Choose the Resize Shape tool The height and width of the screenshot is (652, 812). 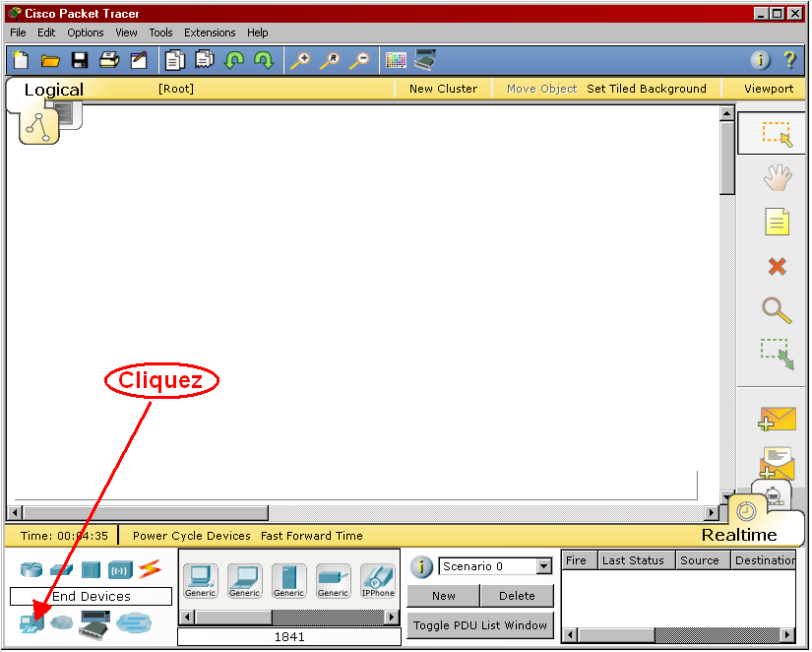pos(777,354)
